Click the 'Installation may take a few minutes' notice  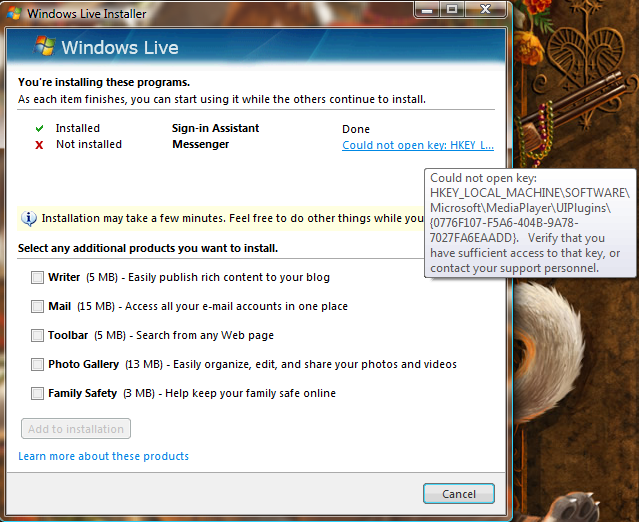pyautogui.click(x=222, y=219)
